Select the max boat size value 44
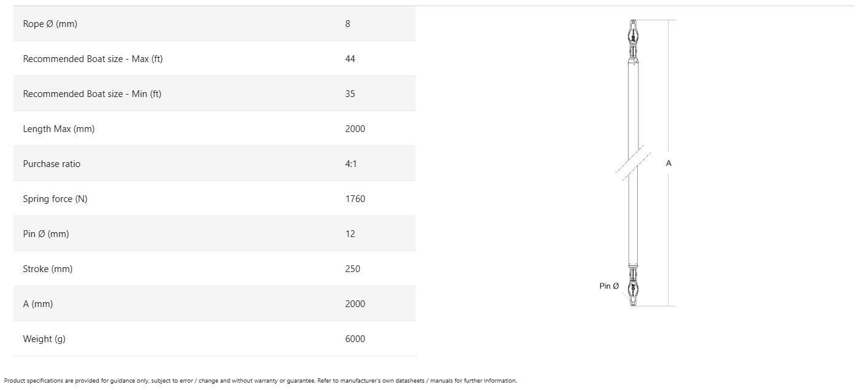Viewport: 868px width, 390px height. coord(350,59)
